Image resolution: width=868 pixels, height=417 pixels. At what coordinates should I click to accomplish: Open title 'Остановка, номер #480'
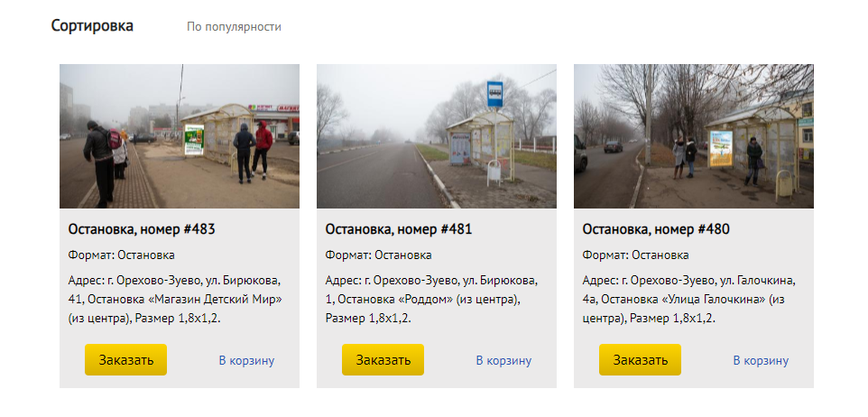[x=656, y=229]
